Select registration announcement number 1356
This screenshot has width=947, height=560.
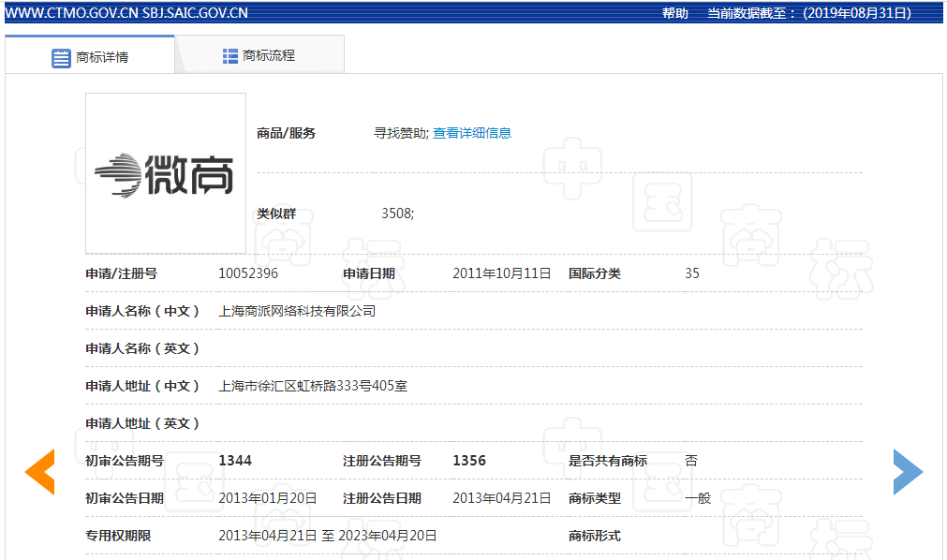[x=469, y=461]
